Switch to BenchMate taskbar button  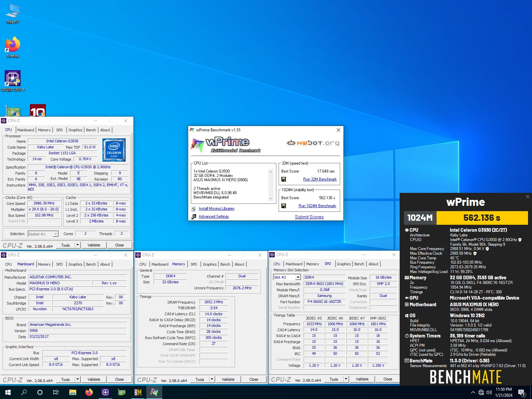(x=138, y=392)
